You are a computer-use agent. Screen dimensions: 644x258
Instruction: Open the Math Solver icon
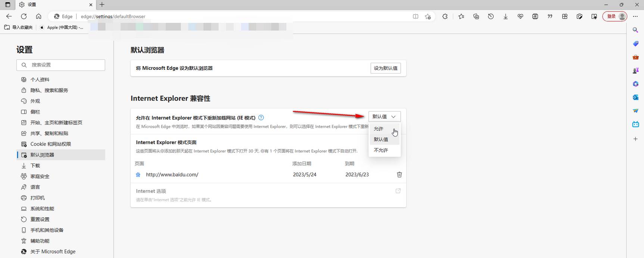535,16
